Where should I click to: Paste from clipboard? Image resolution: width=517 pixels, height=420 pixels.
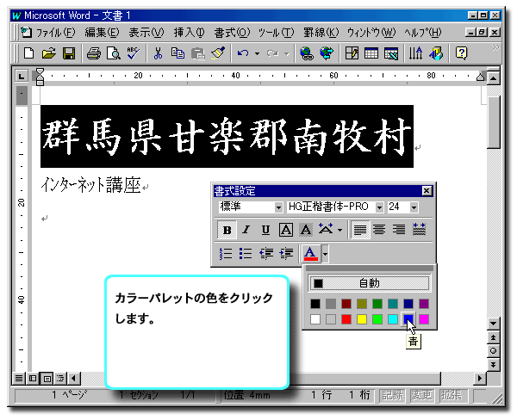[198, 53]
